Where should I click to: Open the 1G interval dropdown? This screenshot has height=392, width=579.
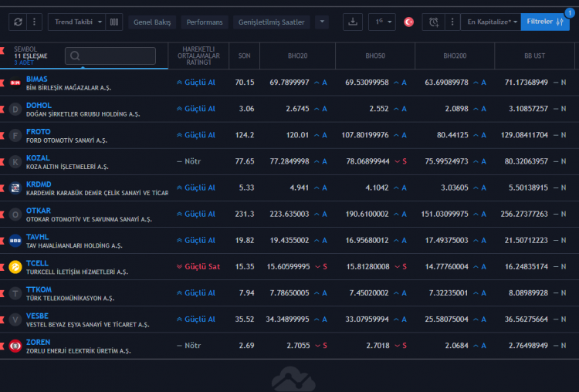coord(382,22)
